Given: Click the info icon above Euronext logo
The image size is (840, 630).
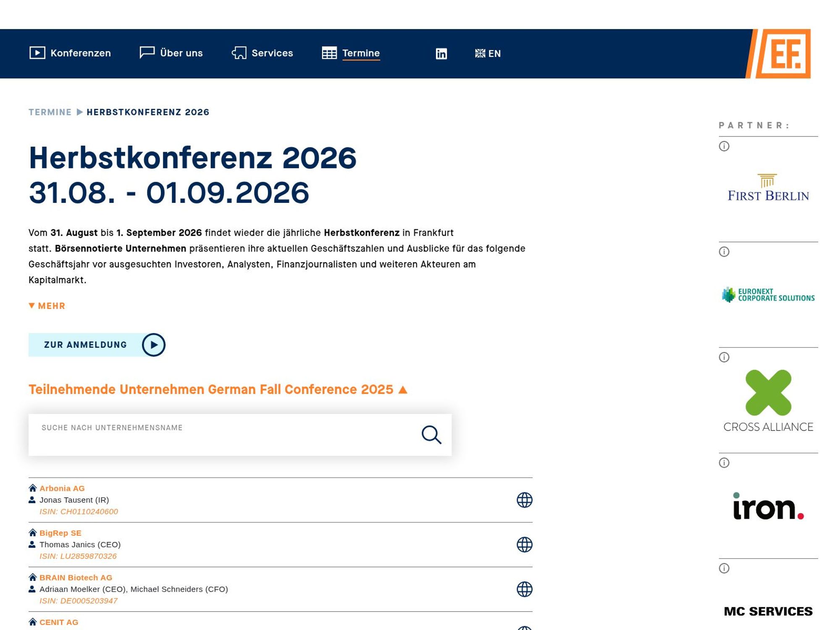Looking at the screenshot, I should 724,252.
